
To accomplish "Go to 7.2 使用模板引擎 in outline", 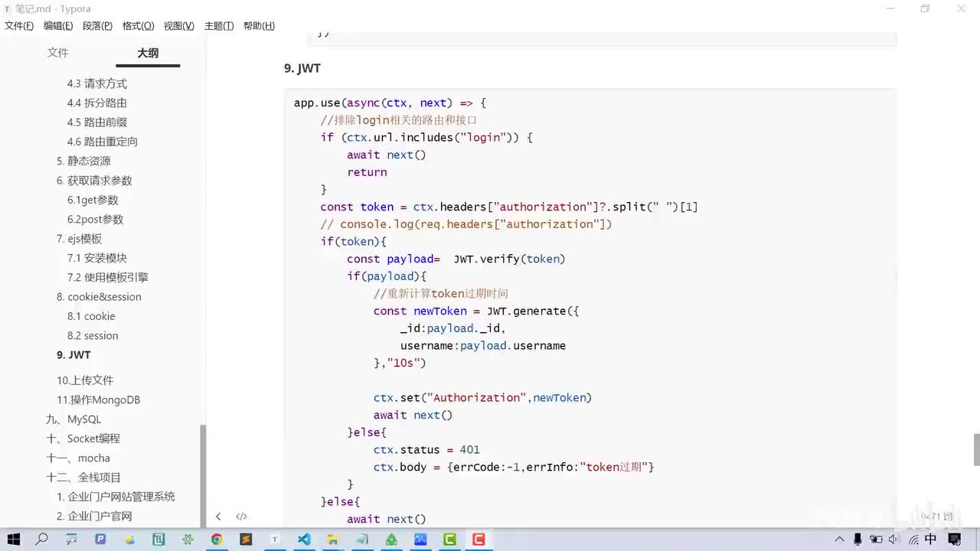I will (108, 278).
